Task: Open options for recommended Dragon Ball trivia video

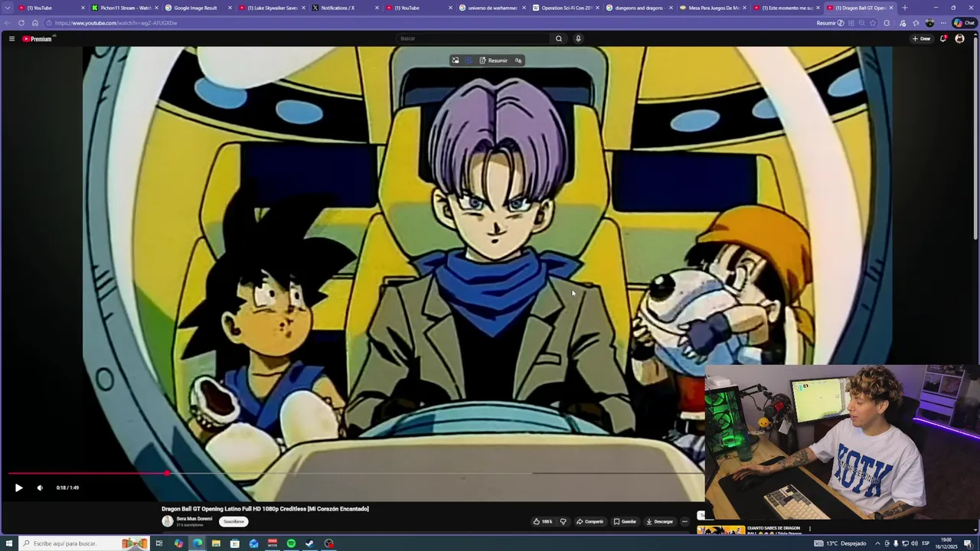Action: coord(809,529)
